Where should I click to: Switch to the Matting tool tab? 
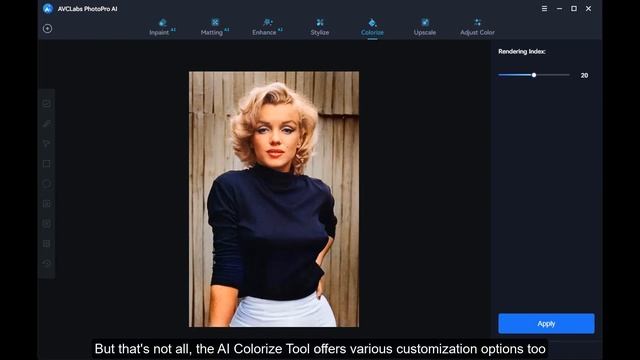[x=215, y=27]
